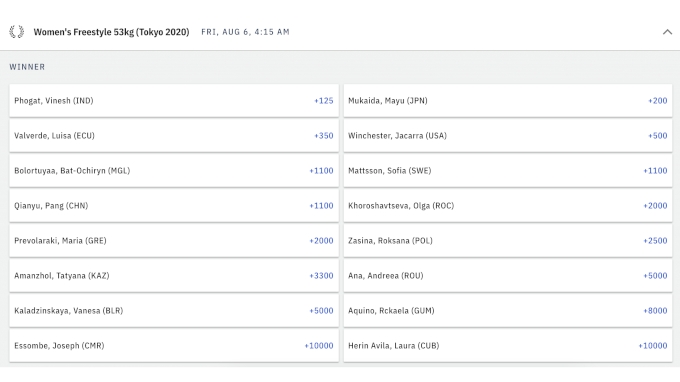Choose Essombe, Joseph (CMR) at +10000

(x=174, y=346)
